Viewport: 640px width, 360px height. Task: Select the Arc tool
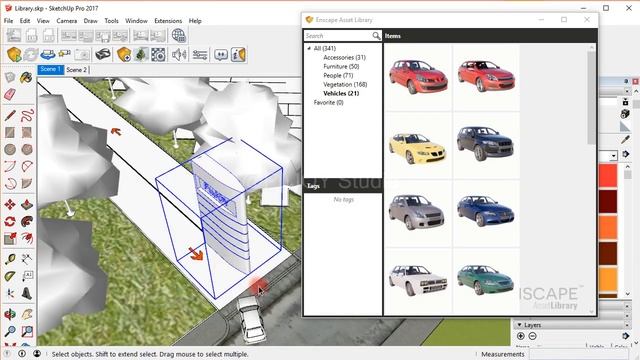10,167
